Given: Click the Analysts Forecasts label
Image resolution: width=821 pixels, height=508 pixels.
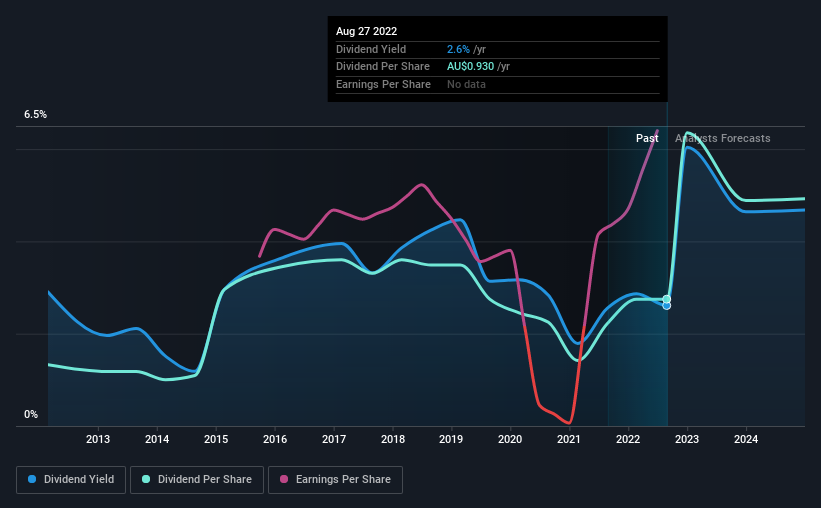Looking at the screenshot, I should coord(723,138).
